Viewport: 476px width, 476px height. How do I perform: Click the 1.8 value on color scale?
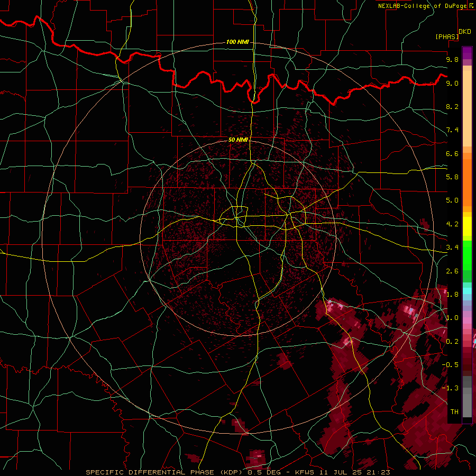click(x=452, y=295)
